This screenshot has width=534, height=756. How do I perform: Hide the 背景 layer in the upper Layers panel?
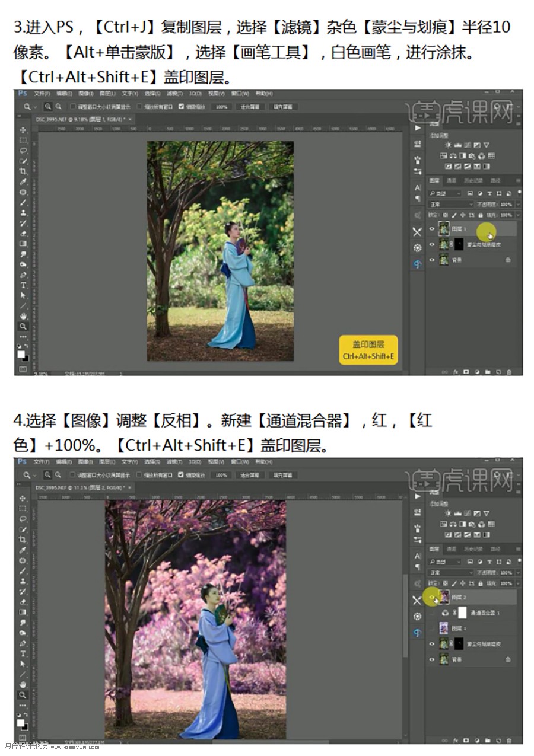432,260
